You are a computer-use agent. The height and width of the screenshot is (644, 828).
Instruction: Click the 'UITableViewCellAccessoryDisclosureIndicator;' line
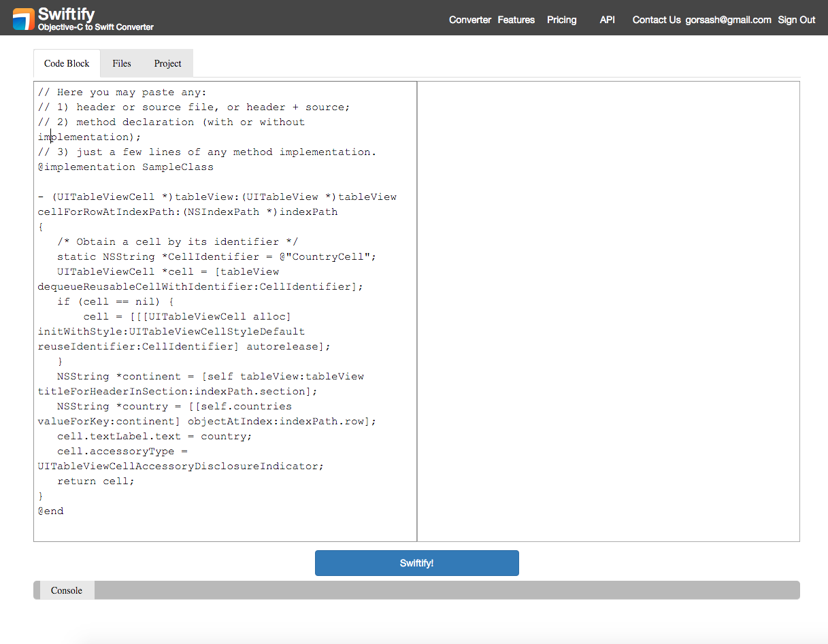pyautogui.click(x=181, y=466)
